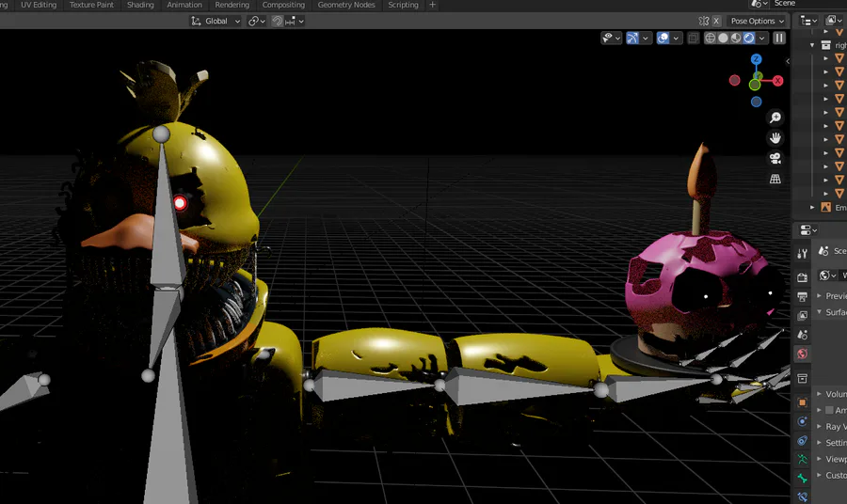Screen dimensions: 847x504
Task: Switch to the Geometry Nodes workspace tab
Action: click(346, 5)
